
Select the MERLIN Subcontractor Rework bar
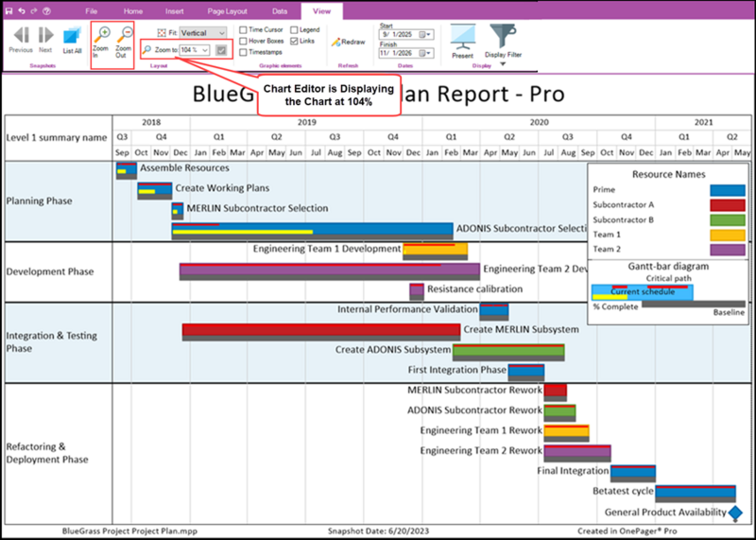tap(556, 392)
